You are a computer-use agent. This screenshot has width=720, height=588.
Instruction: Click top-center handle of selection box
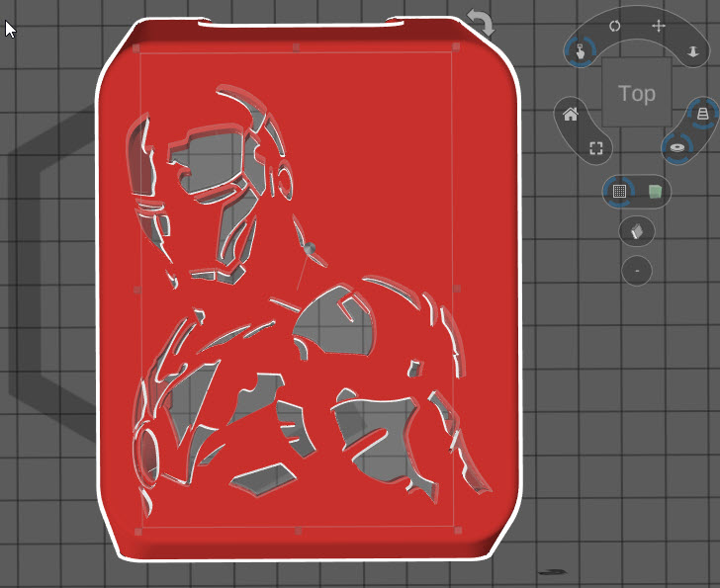[x=296, y=47]
